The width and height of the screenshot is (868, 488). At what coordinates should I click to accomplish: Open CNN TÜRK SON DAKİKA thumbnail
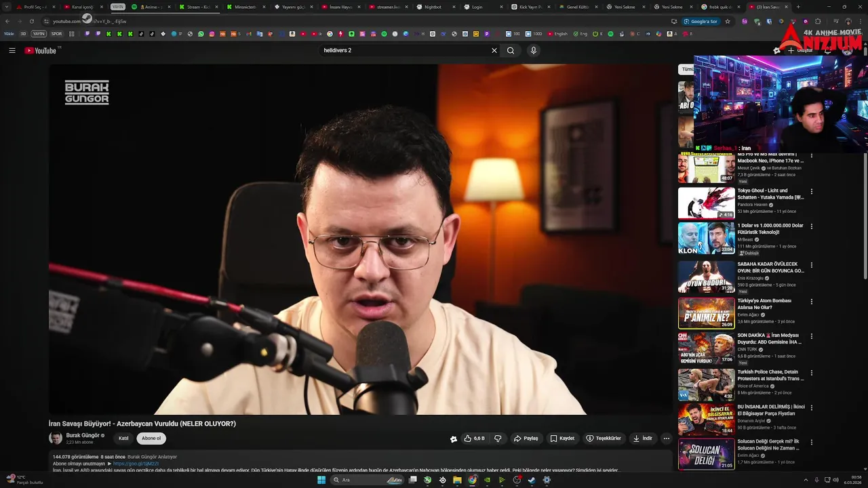point(706,348)
